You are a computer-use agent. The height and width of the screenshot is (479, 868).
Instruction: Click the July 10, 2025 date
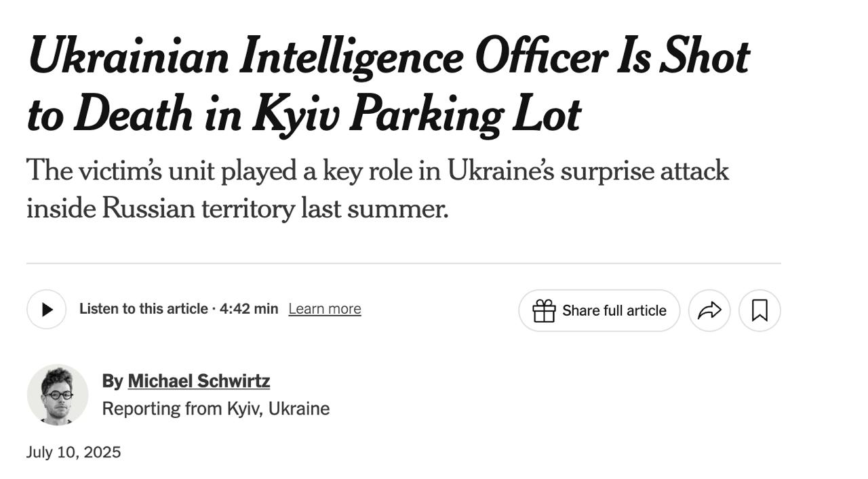tap(73, 453)
